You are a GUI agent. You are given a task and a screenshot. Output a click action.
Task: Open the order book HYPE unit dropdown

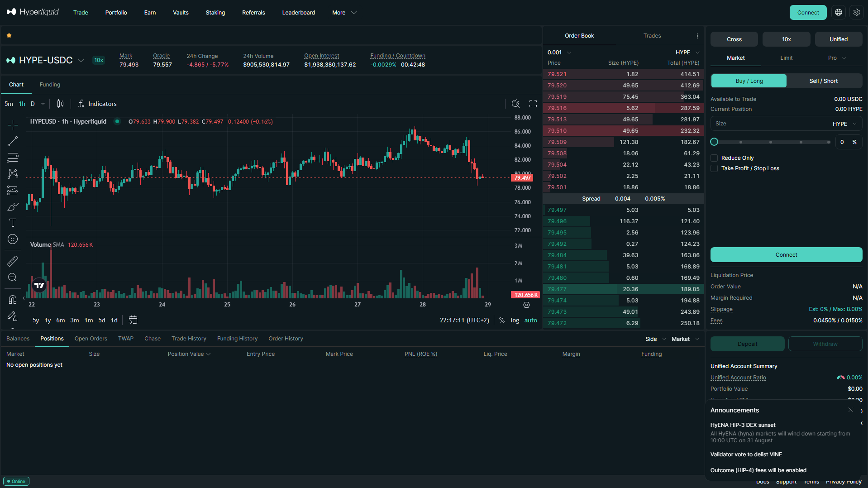pos(687,53)
